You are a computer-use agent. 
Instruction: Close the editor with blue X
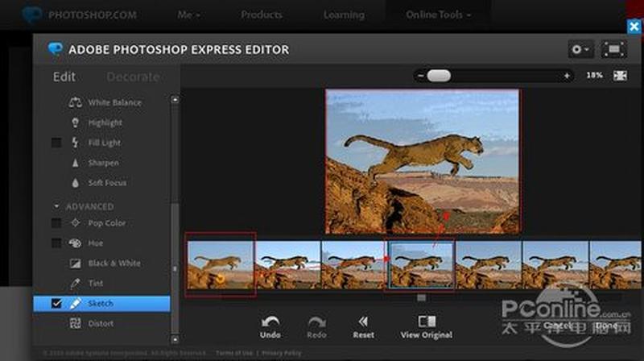click(x=634, y=27)
